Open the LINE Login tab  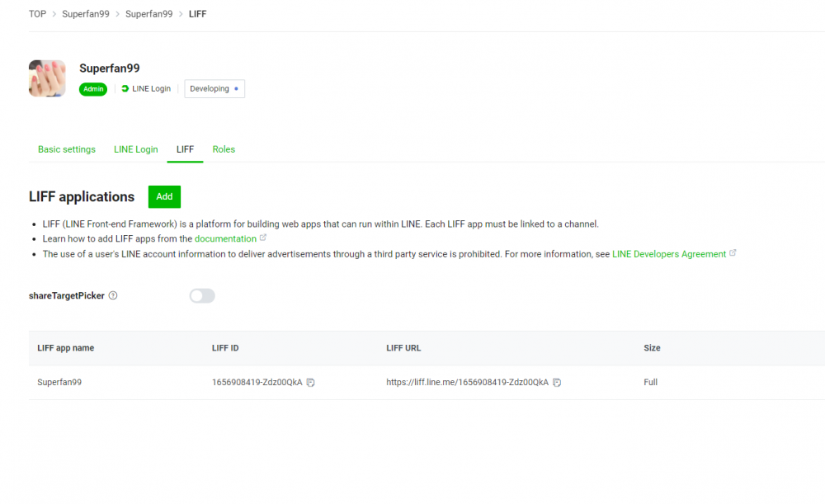(x=135, y=149)
